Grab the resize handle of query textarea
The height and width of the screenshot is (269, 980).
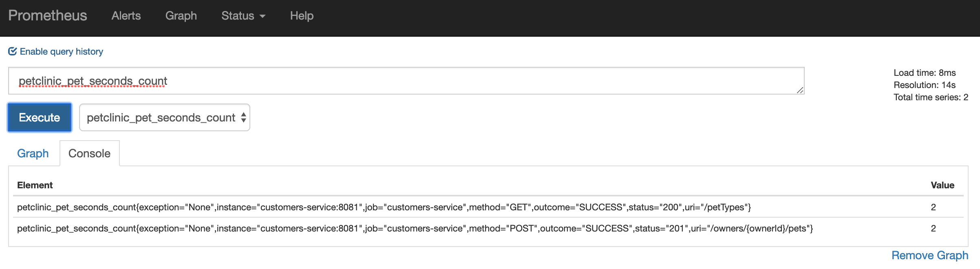pos(800,90)
